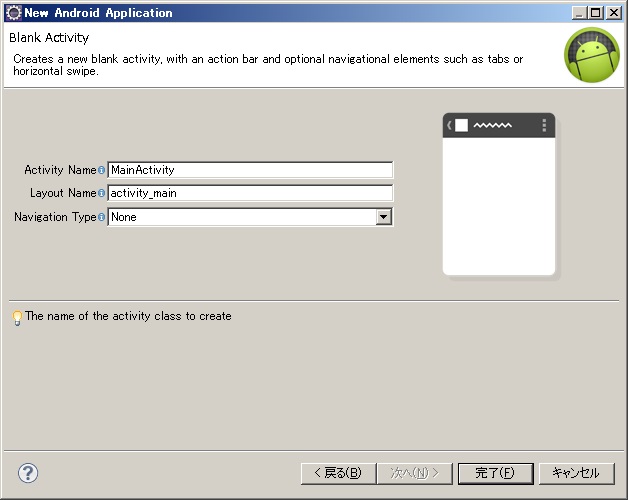628x500 pixels.
Task: Maximize the New Android Application window
Action: (x=596, y=13)
